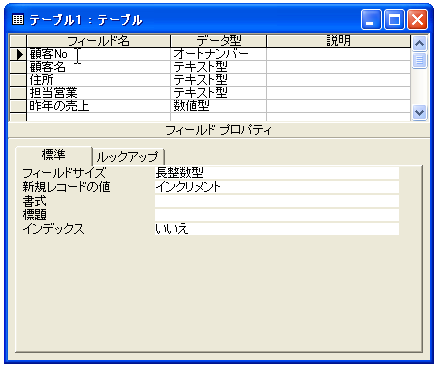Click the scroll up arrow of field grid

[x=419, y=43]
